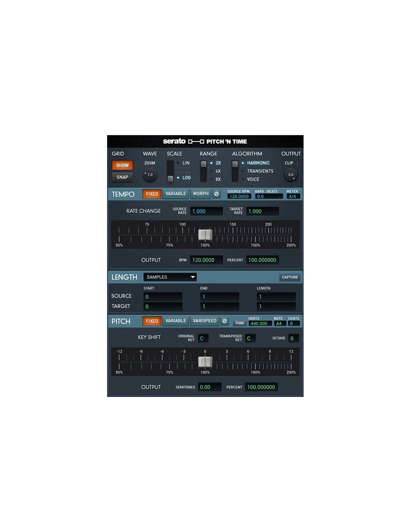Toggle the Grid Snap button
Viewport: 412px width, 532px height.
pos(122,177)
